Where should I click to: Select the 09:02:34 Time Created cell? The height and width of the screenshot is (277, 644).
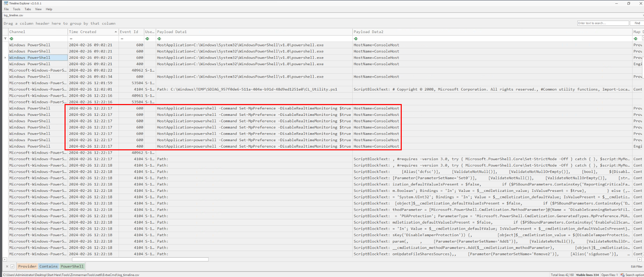coord(93,77)
